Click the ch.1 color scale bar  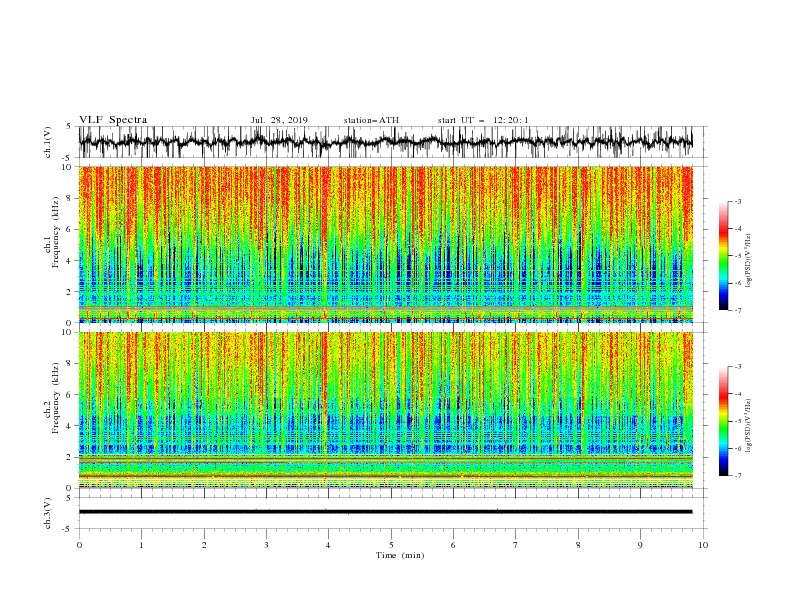coord(723,256)
